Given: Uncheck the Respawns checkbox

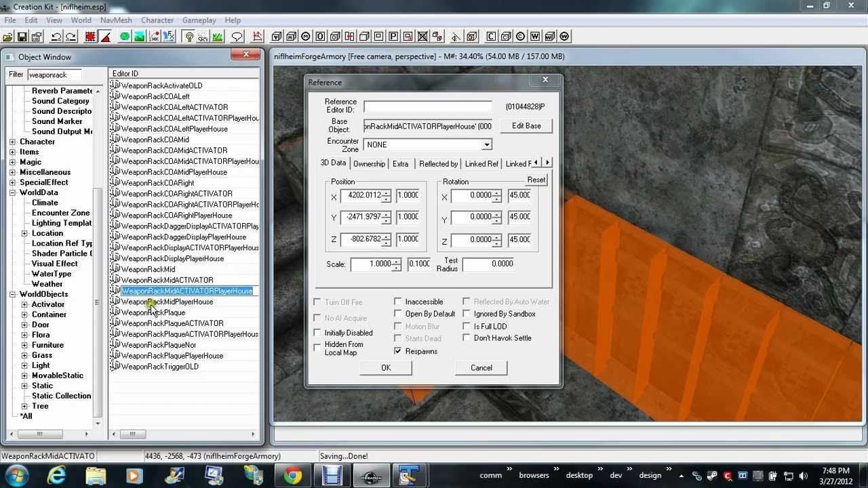Looking at the screenshot, I should click(x=398, y=351).
